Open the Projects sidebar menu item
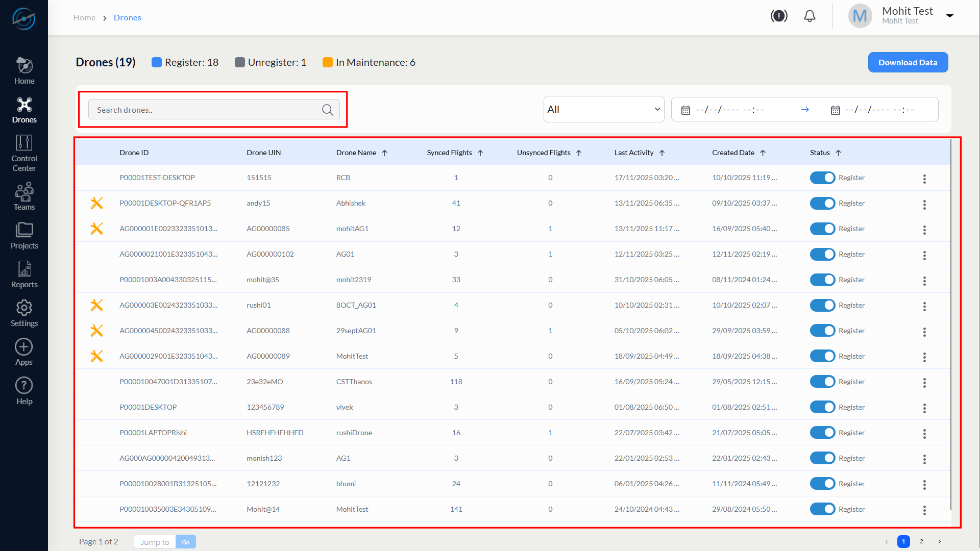 (x=24, y=236)
